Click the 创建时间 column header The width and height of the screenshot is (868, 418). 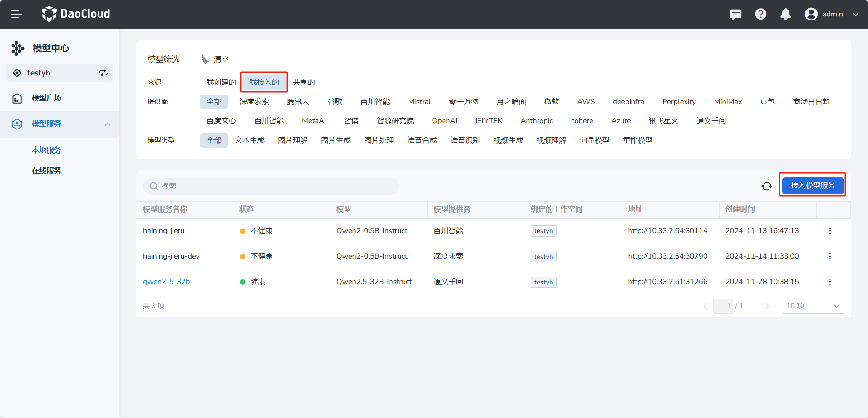[x=740, y=209]
